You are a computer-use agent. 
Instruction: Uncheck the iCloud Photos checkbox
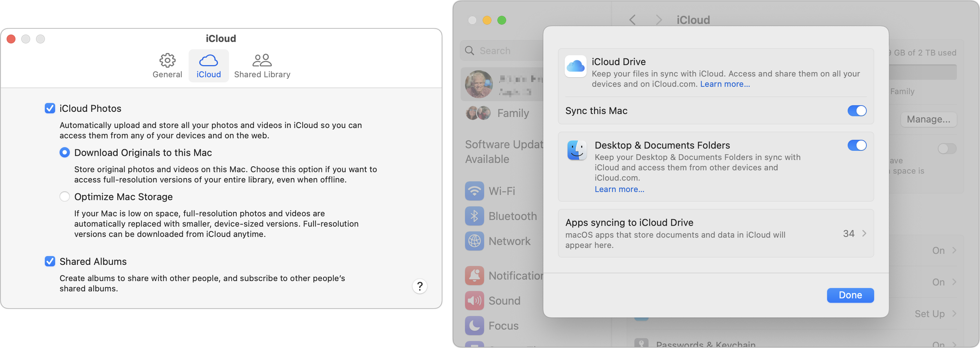coord(50,108)
